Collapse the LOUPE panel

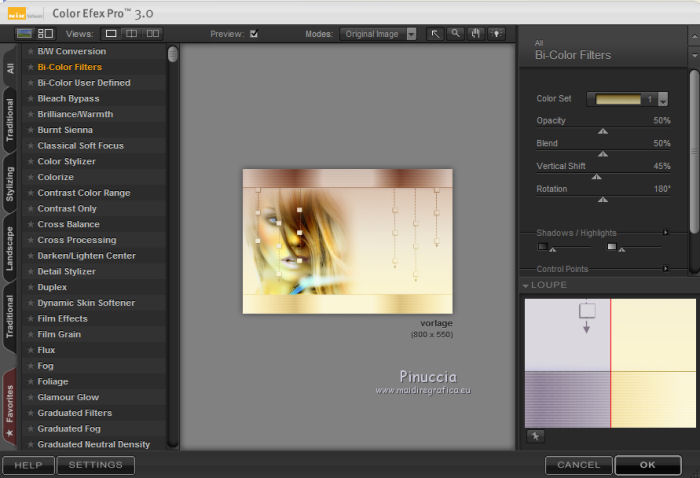pyautogui.click(x=525, y=285)
